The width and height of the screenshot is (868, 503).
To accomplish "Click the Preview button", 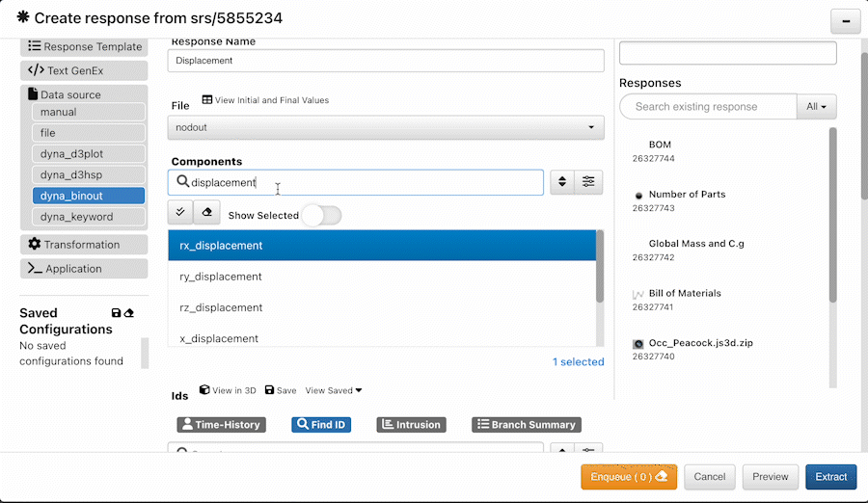I will coord(770,477).
